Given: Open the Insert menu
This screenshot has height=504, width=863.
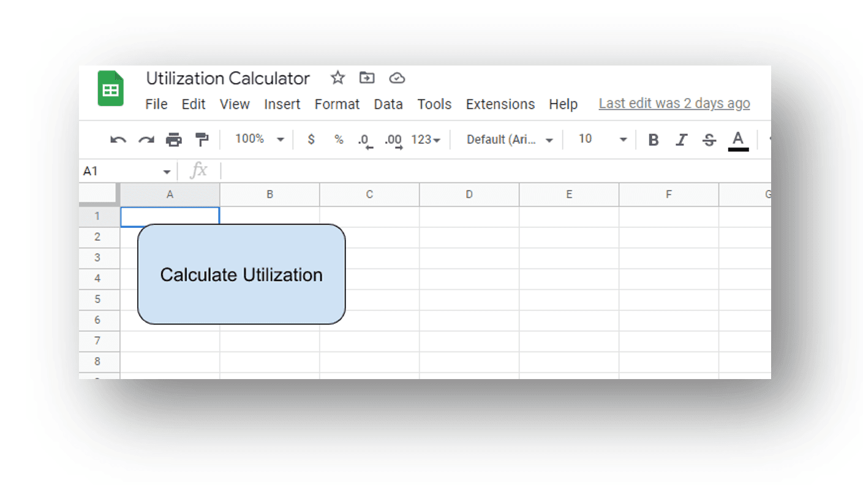Looking at the screenshot, I should [x=282, y=104].
